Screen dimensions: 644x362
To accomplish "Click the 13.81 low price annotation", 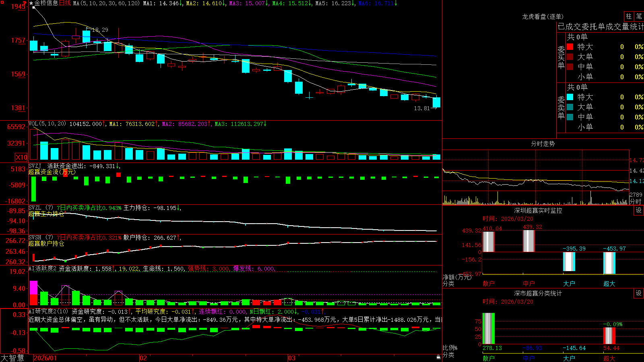I will coord(422,108).
